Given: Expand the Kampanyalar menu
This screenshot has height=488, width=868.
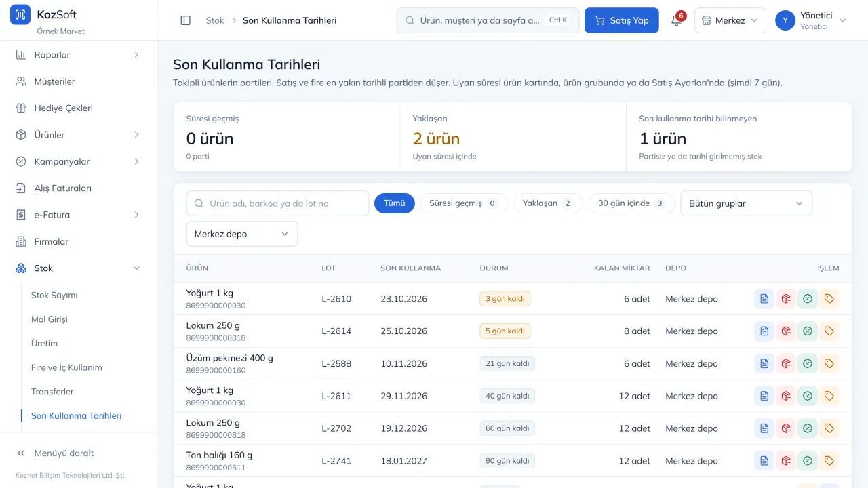Looking at the screenshot, I should point(78,161).
